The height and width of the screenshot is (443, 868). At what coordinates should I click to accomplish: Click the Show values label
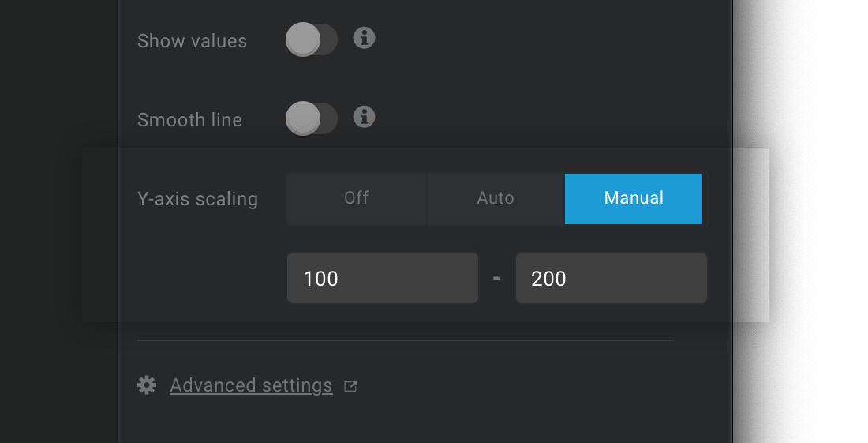click(x=192, y=41)
